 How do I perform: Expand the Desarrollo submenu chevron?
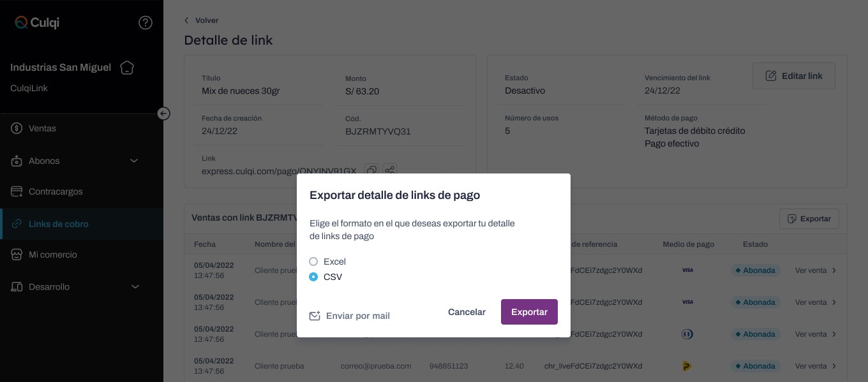tap(135, 287)
